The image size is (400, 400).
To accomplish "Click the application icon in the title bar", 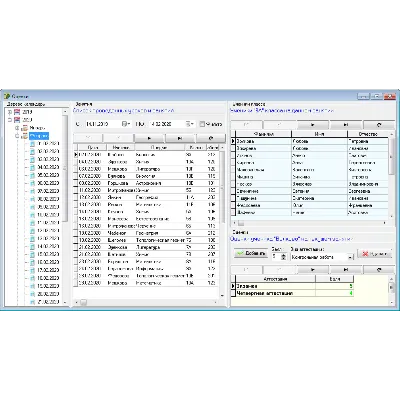I will 7,96.
